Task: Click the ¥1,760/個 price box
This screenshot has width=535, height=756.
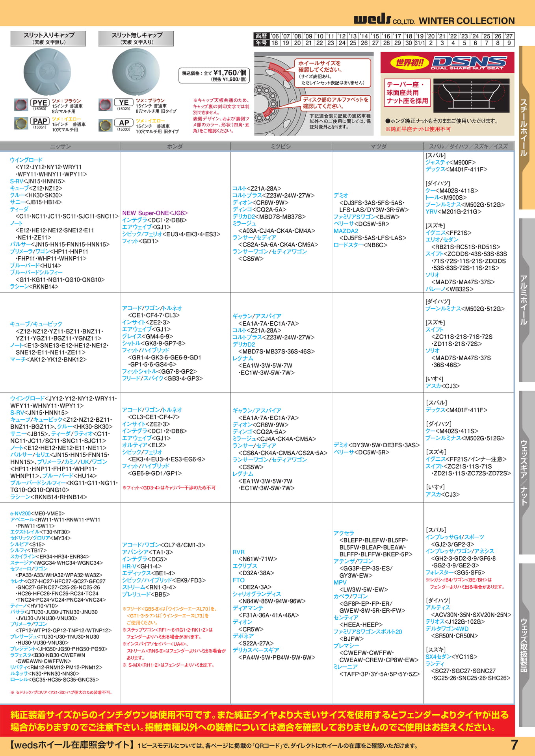Action: (214, 75)
